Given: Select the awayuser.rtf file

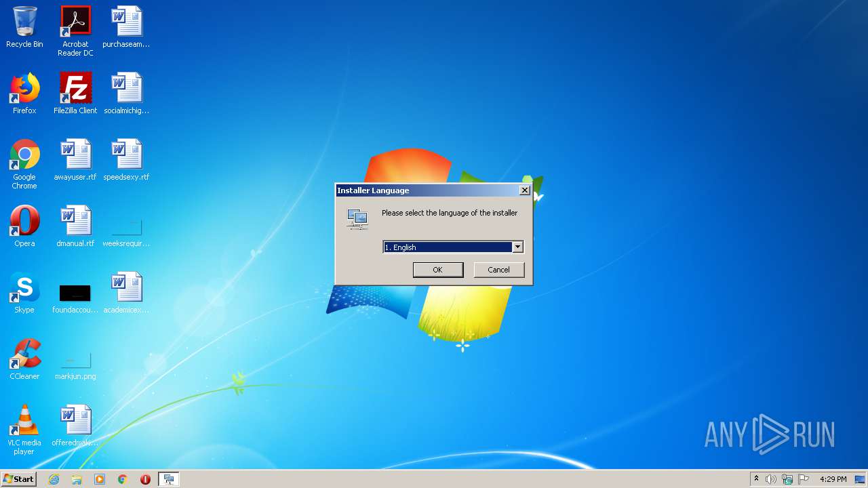Looking at the screenshot, I should pyautogui.click(x=75, y=160).
